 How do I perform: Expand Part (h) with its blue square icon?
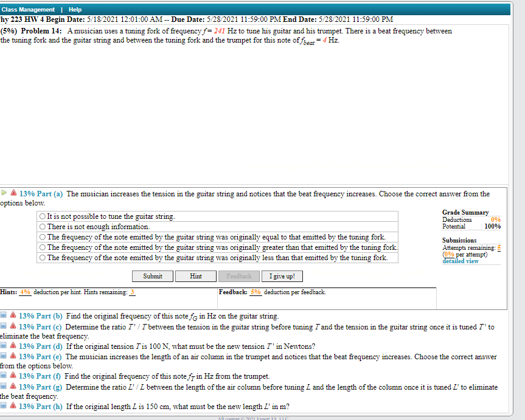3,406
